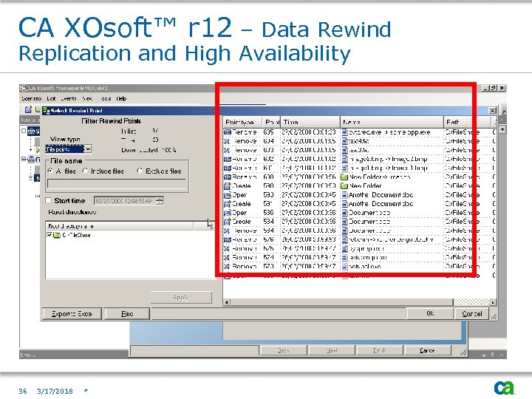The height and width of the screenshot is (399, 532).
Task: Open the Help menu
Action: [121, 99]
